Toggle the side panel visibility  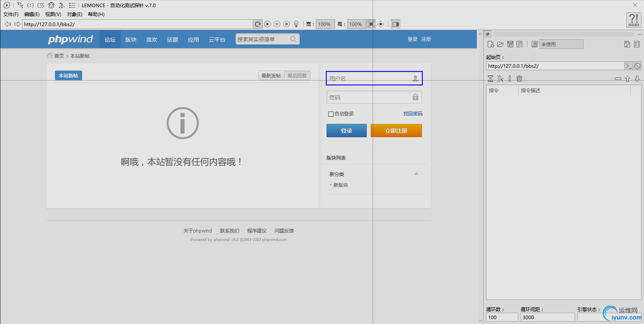pos(396,24)
